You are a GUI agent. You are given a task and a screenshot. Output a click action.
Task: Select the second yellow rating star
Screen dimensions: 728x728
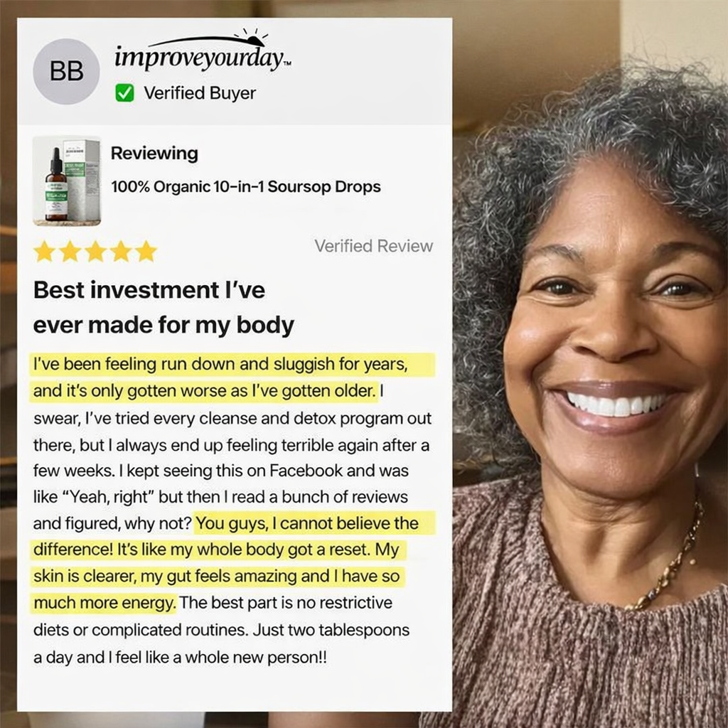pos(70,251)
